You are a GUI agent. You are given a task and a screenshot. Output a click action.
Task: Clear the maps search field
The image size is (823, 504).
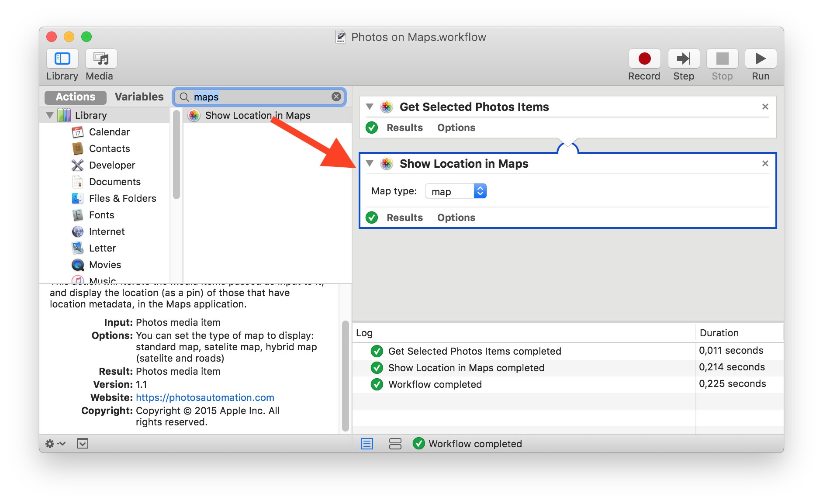point(336,97)
